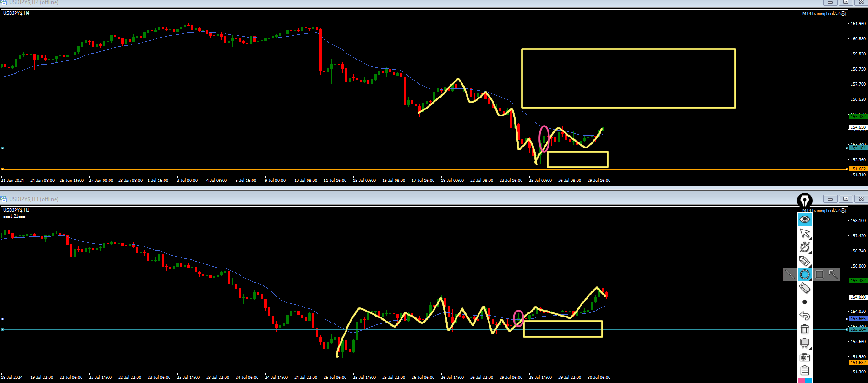The width and height of the screenshot is (868, 383).
Task: Select the eraser tool
Action: click(x=804, y=288)
